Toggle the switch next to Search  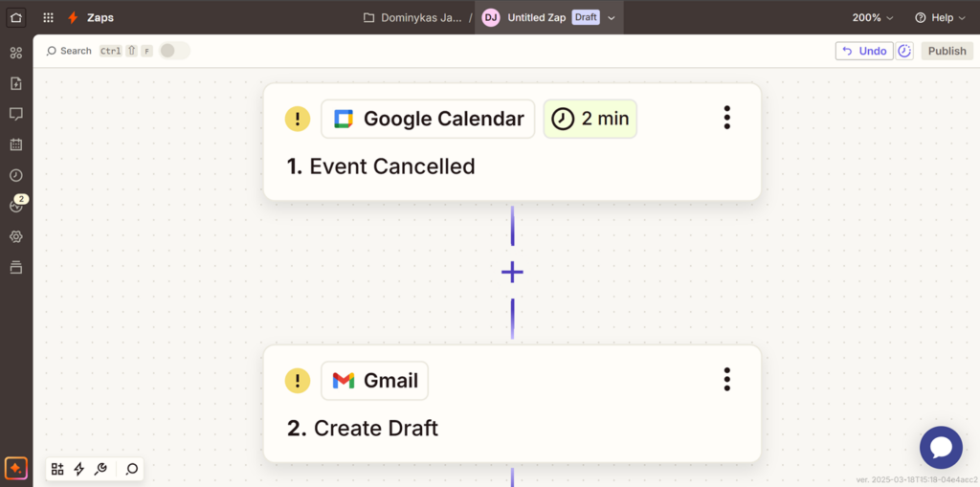(173, 51)
